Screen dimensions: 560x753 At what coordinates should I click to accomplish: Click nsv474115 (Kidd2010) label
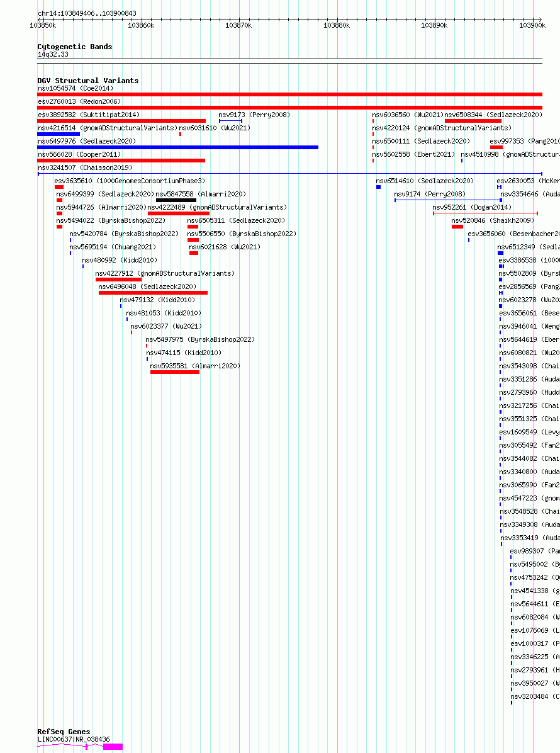(184, 353)
